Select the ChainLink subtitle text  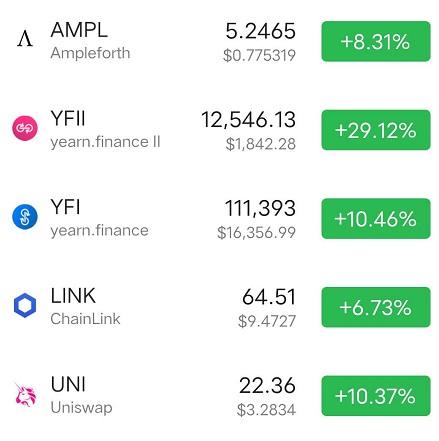(x=85, y=319)
